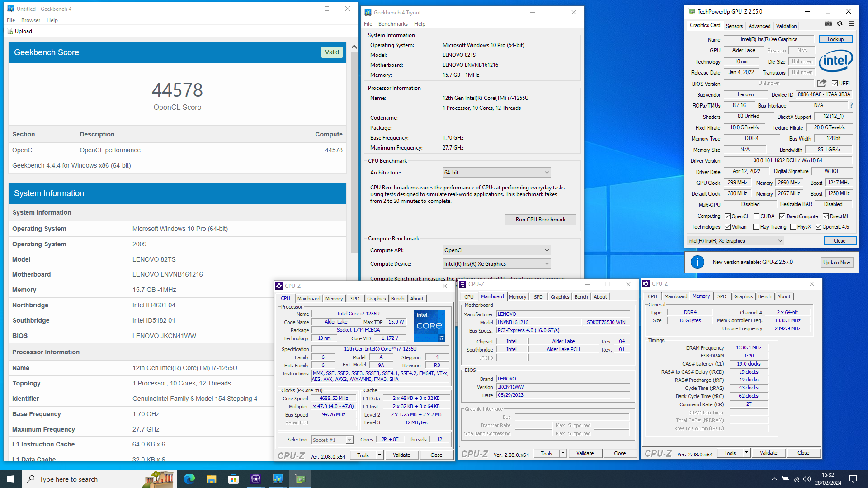Open the Compute API dropdown
868x488 pixels.
496,250
